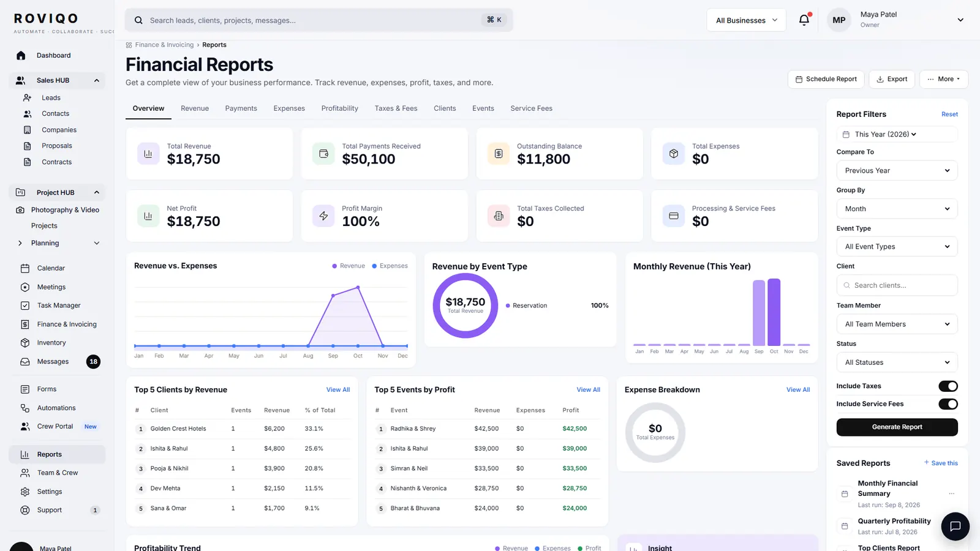Click the Companies building icon
980x551 pixels.
(x=27, y=130)
